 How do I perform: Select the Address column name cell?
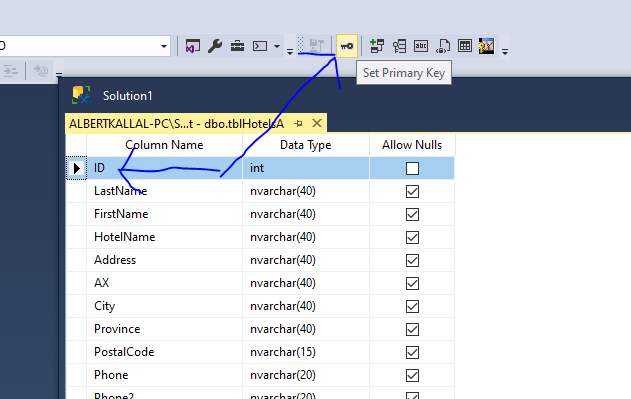(165, 260)
